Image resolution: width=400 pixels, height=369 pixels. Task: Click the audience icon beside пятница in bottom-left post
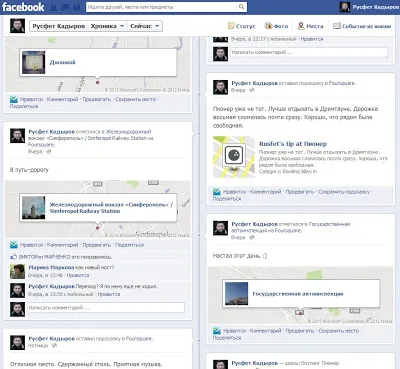55,346
